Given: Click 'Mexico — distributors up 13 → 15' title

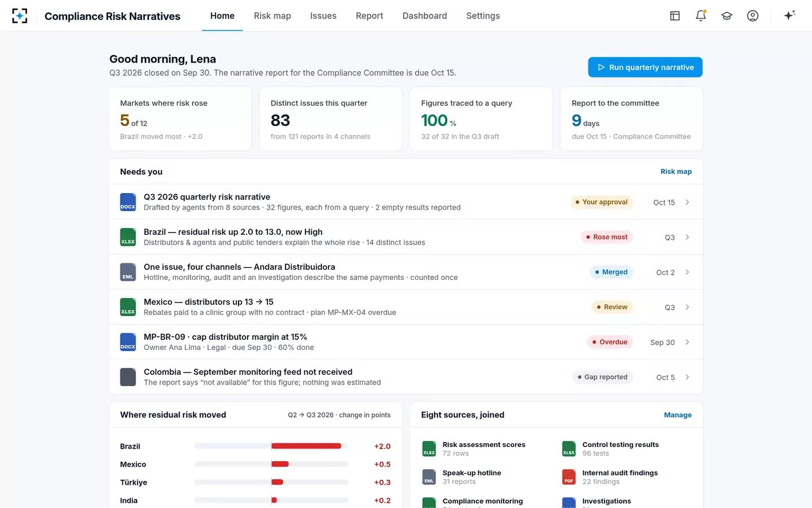Looking at the screenshot, I should (x=209, y=302).
